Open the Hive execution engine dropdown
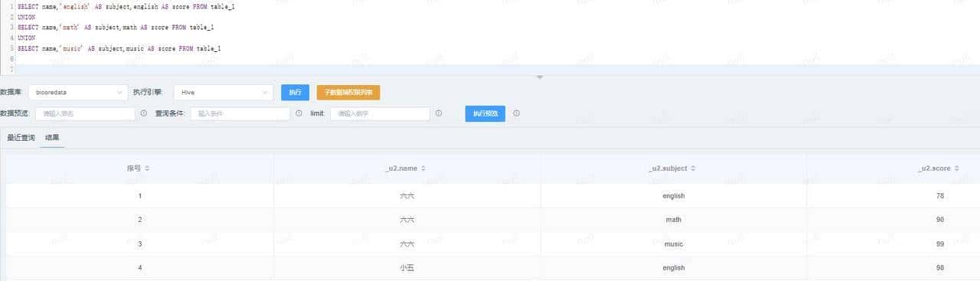The image size is (980, 281). tap(223, 92)
